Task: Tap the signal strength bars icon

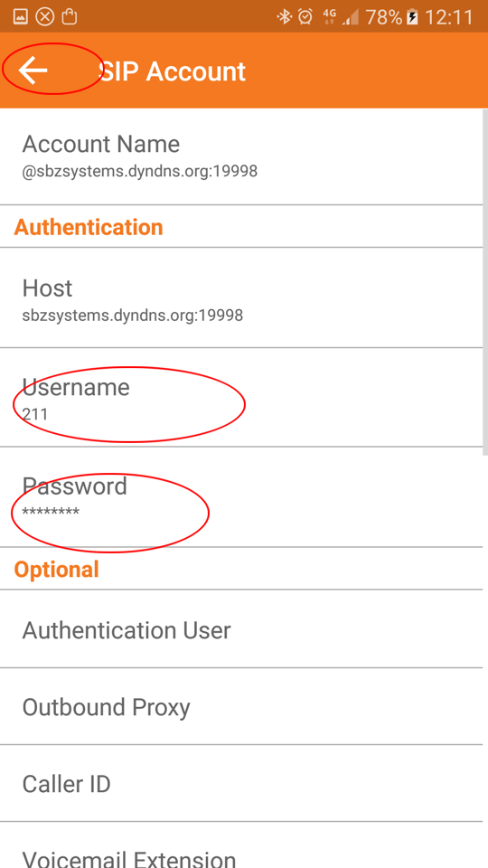Action: [x=351, y=18]
